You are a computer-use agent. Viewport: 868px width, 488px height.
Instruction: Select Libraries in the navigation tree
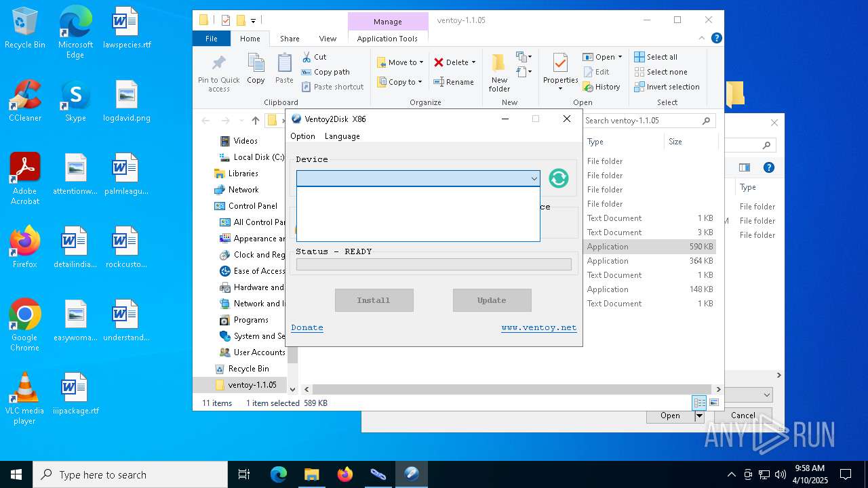point(237,174)
